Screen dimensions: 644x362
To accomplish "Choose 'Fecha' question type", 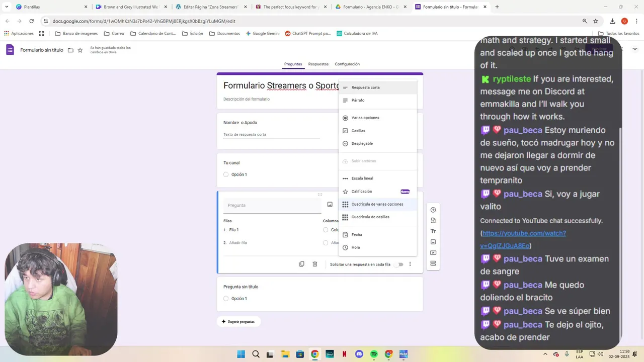I will pyautogui.click(x=378, y=235).
